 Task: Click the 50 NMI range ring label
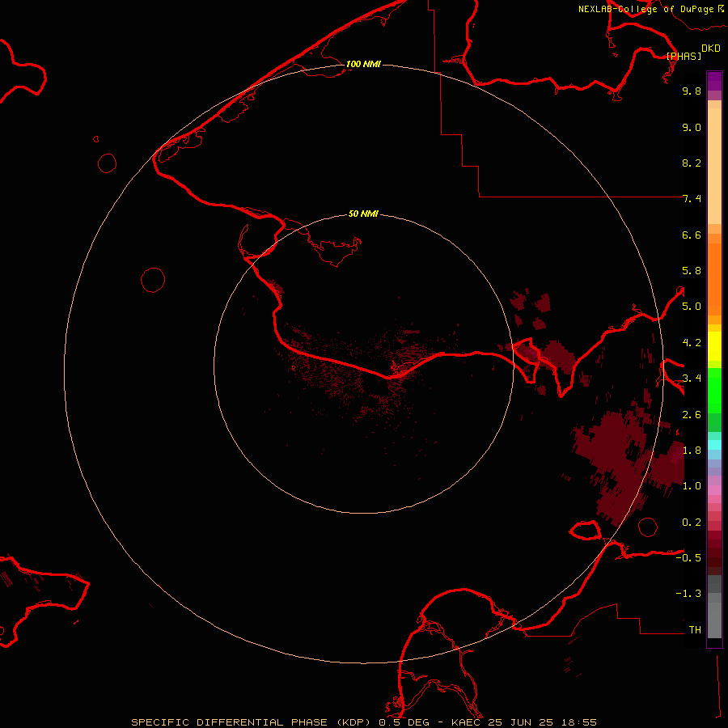363,214
